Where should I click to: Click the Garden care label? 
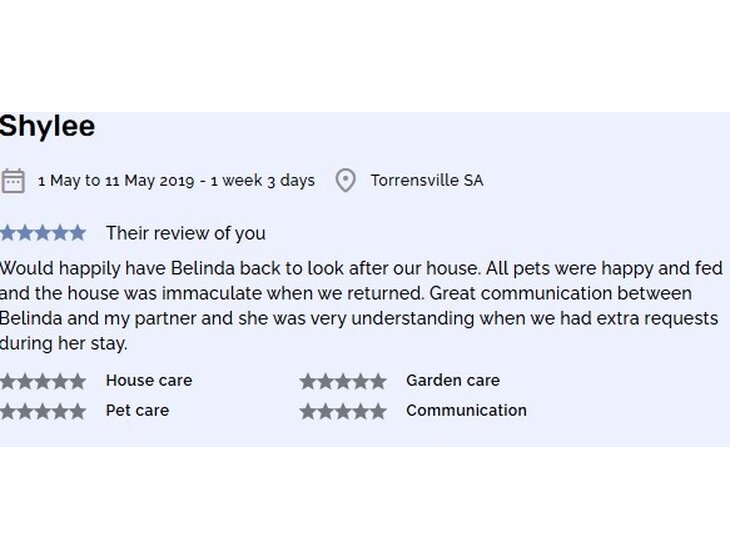[x=452, y=381]
